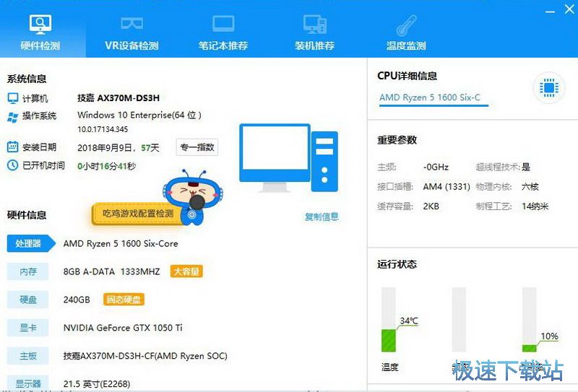Click the version number 10.0.17134.345
This screenshot has width=578, height=392.
(x=103, y=129)
